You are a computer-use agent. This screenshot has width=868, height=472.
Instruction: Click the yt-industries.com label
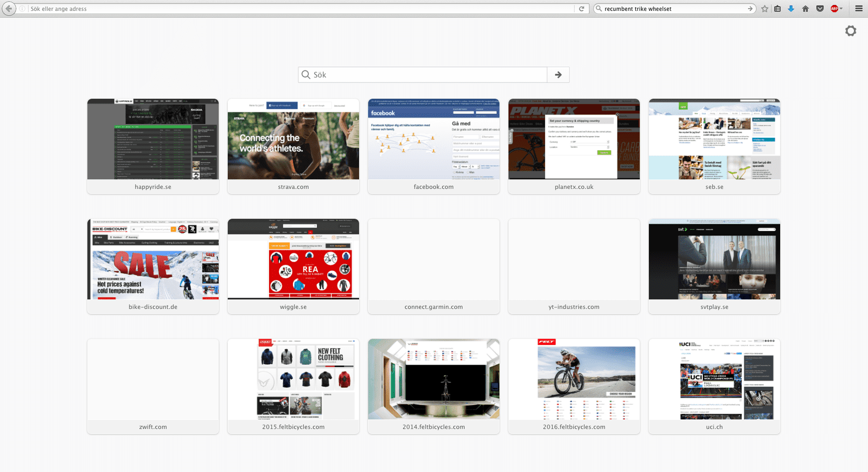point(574,307)
